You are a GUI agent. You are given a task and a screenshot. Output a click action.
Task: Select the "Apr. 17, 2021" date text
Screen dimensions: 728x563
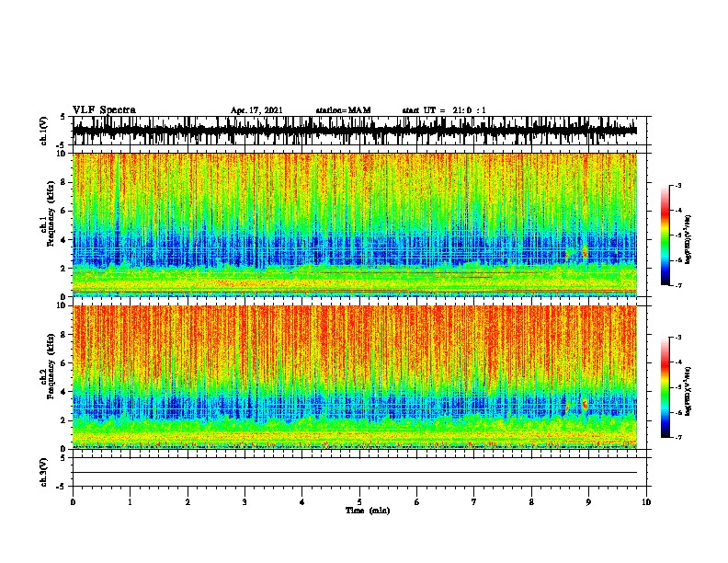click(256, 110)
